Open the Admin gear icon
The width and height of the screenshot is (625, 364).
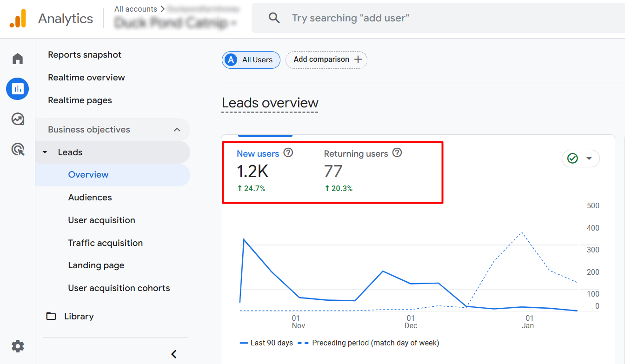[x=17, y=346]
